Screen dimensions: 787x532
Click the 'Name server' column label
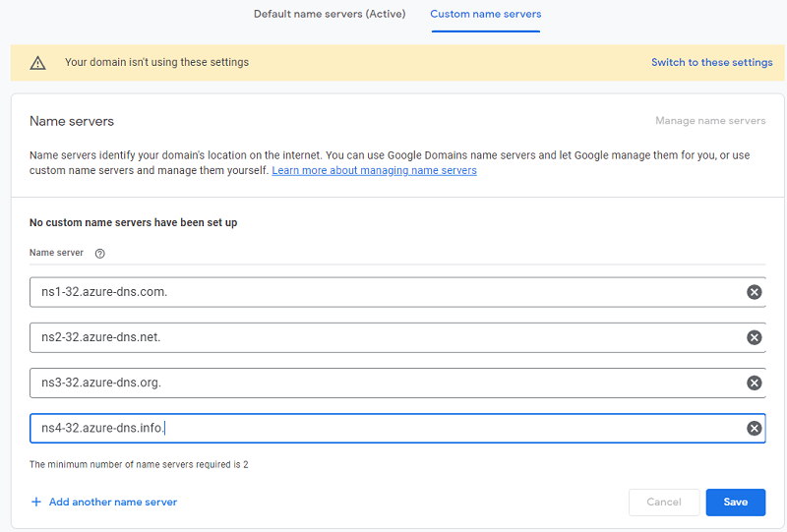coord(56,253)
